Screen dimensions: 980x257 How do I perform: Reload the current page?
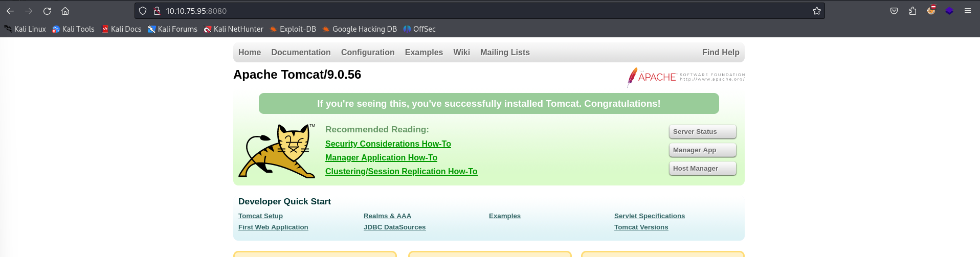pyautogui.click(x=47, y=11)
